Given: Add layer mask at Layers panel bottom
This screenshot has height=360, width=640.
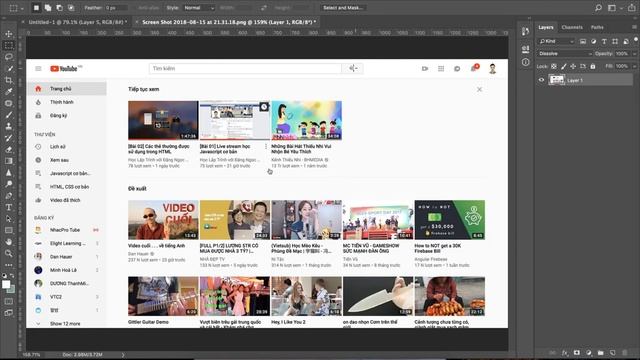Looking at the screenshot, I should coord(577,353).
